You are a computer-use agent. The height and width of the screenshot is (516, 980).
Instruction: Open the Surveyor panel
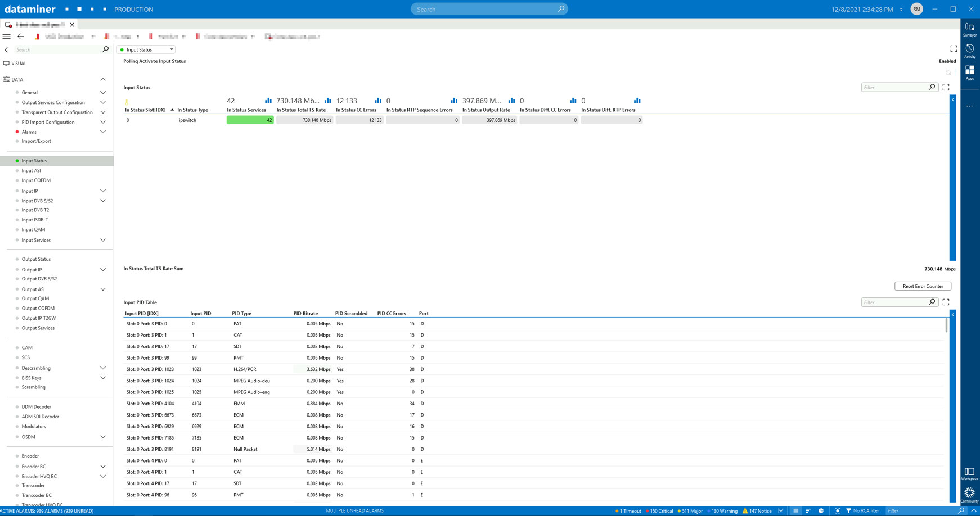click(969, 29)
